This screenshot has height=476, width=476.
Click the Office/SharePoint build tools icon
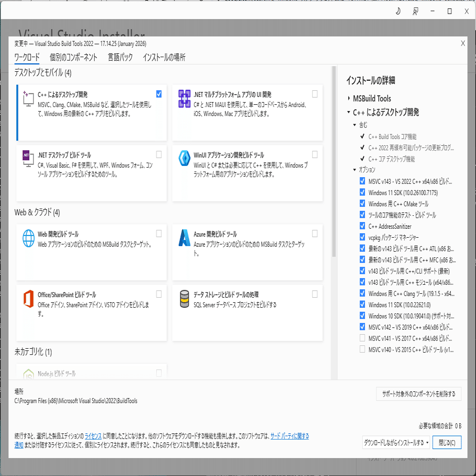pos(29,299)
